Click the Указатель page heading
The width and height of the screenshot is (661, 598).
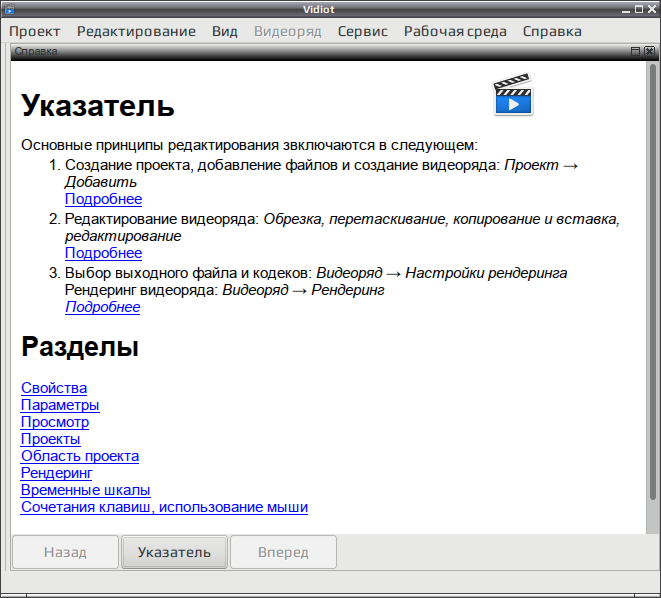(98, 105)
